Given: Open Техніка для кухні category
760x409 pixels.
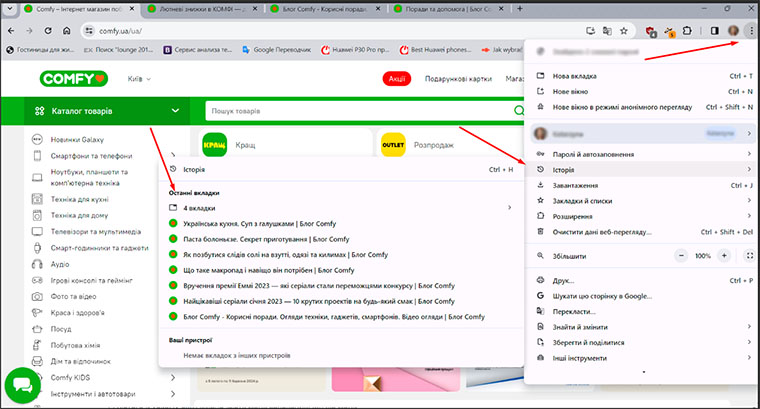Looking at the screenshot, I should (x=79, y=199).
